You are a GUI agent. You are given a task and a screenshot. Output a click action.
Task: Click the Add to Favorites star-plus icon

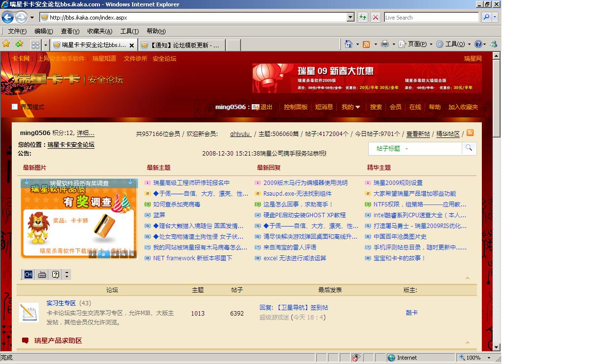click(x=19, y=44)
